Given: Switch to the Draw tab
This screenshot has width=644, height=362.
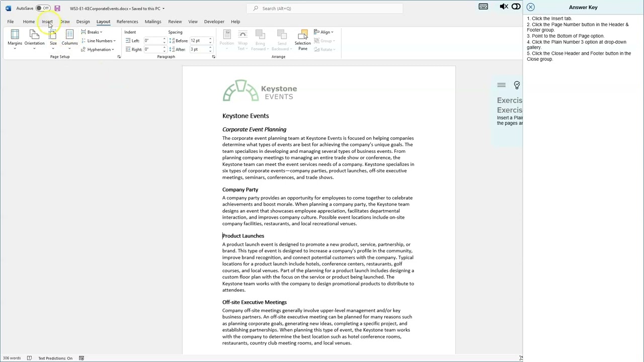Looking at the screenshot, I should [x=65, y=22].
